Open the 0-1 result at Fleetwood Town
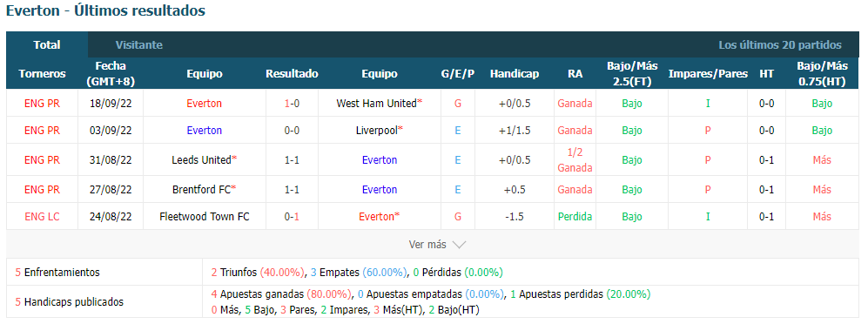Image resolution: width=868 pixels, height=324 pixels. pos(292,217)
